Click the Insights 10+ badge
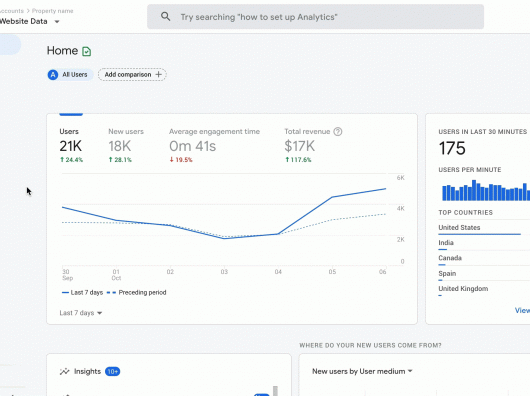This screenshot has height=396, width=530. 113,372
